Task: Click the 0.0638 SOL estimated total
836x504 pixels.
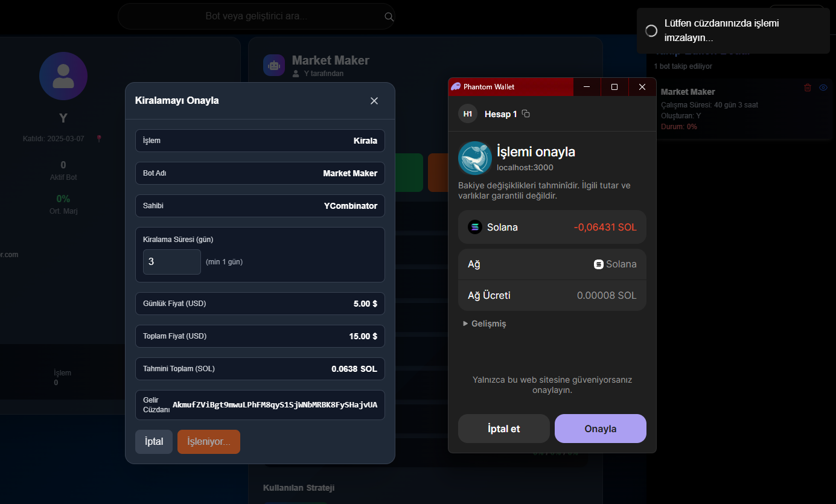Action: click(x=354, y=369)
